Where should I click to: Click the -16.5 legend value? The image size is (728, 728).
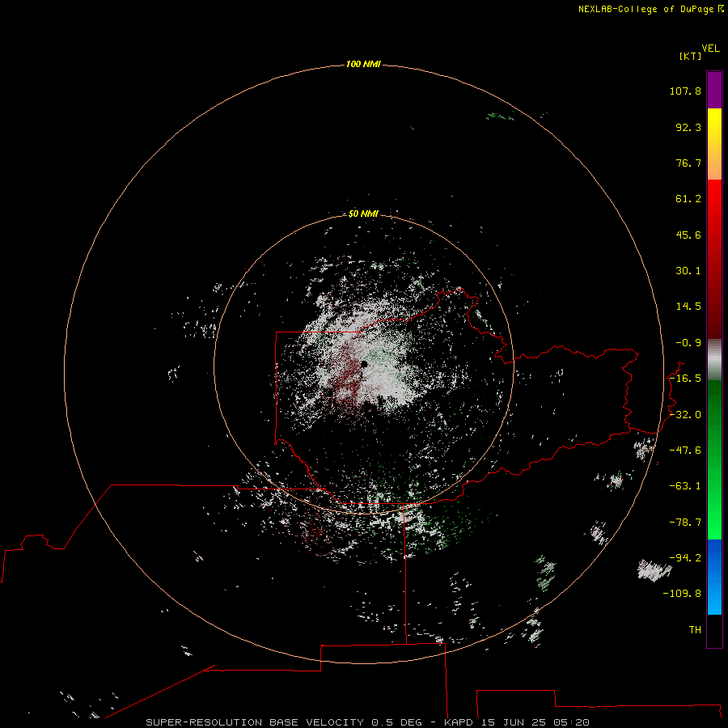click(x=685, y=379)
